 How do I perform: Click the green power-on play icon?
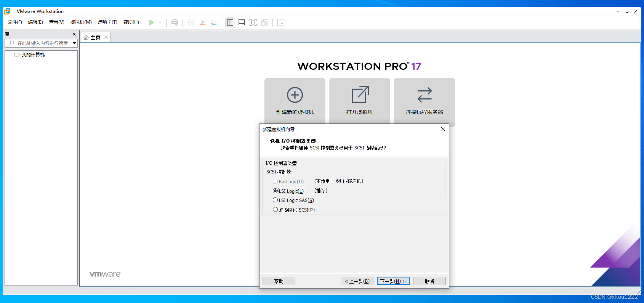(152, 22)
